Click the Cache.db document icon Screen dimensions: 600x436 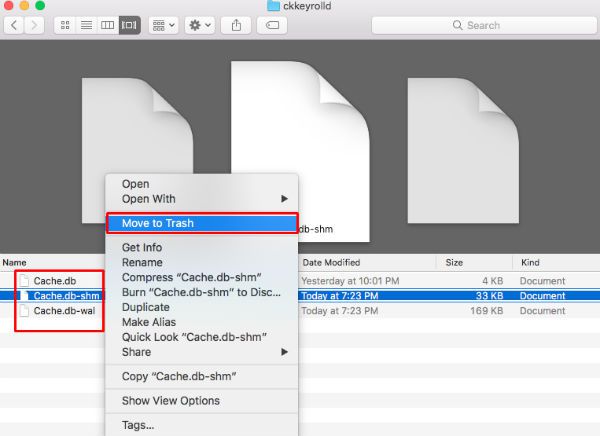24,281
